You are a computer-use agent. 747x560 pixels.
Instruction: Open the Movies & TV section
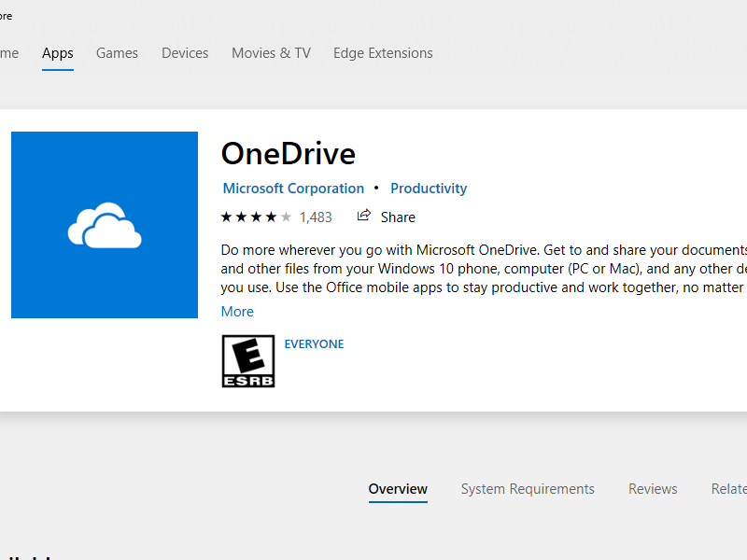(271, 53)
